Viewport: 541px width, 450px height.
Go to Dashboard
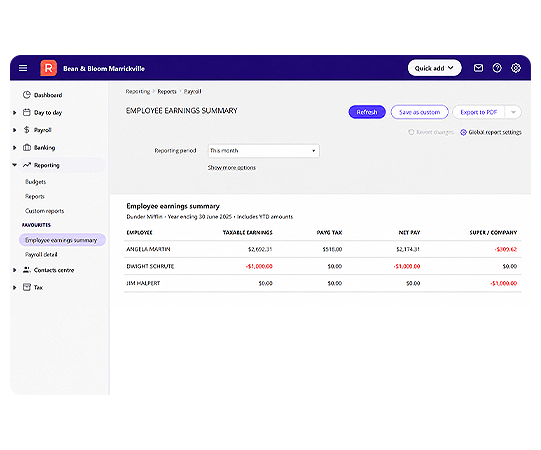(x=48, y=95)
